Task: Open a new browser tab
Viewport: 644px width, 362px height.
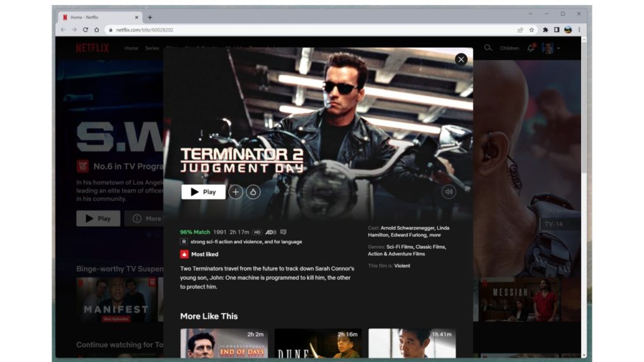Action: coord(150,17)
